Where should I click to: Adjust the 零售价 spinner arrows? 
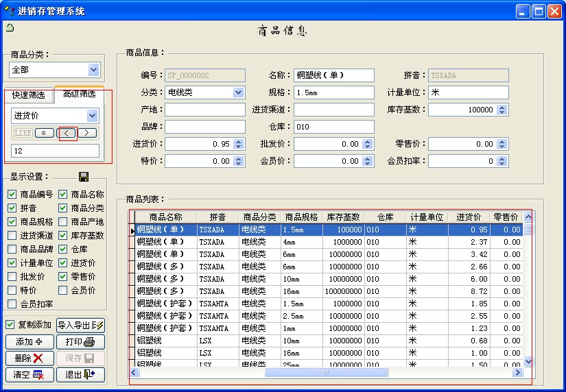click(x=502, y=144)
